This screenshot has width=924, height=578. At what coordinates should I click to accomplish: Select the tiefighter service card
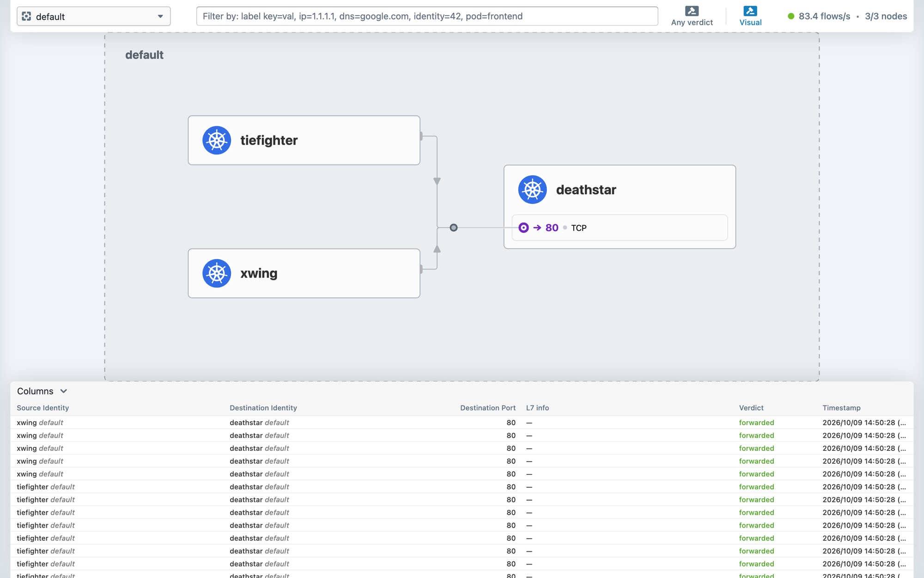[304, 140]
